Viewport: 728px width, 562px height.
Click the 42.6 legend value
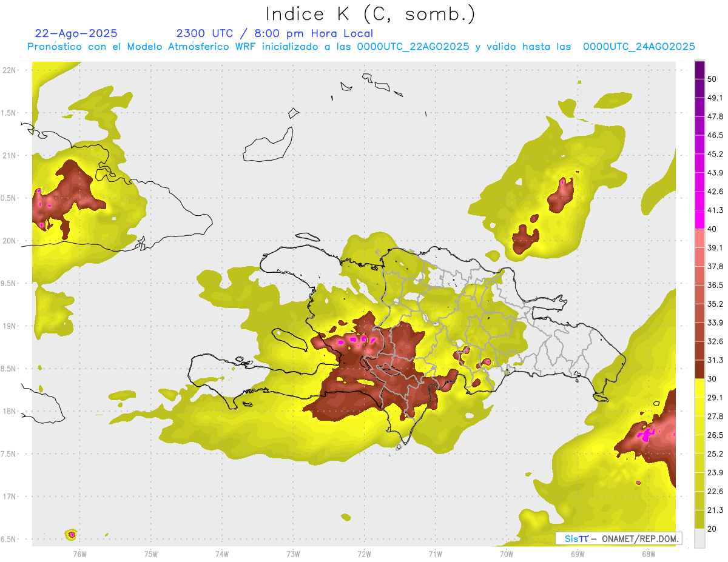pos(716,192)
